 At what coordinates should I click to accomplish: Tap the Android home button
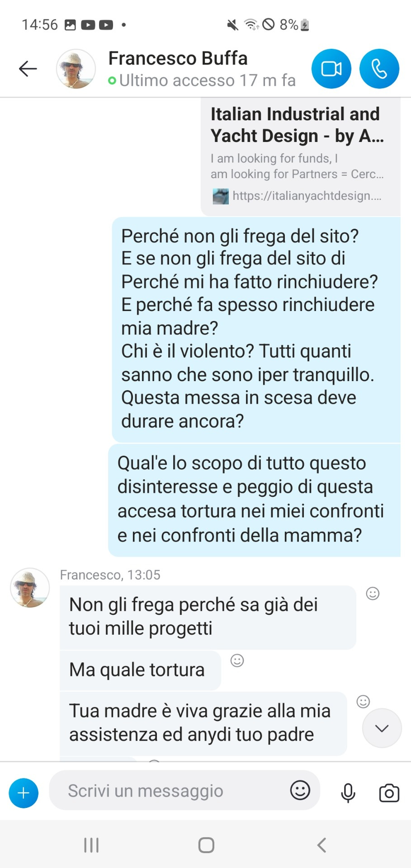(x=206, y=845)
